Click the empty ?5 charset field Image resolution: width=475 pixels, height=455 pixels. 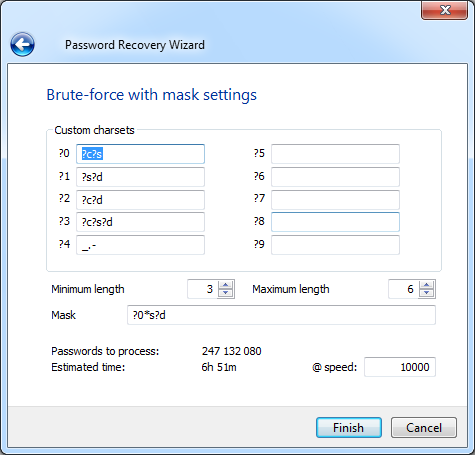(335, 154)
